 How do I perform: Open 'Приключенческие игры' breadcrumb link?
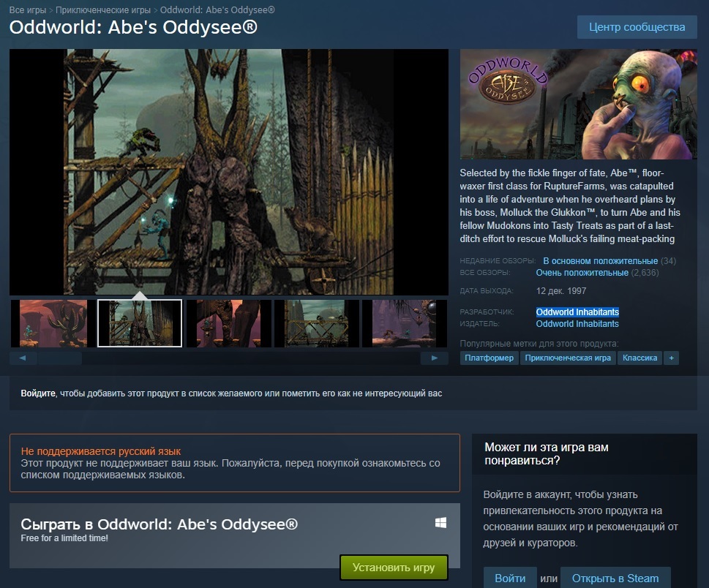click(103, 10)
